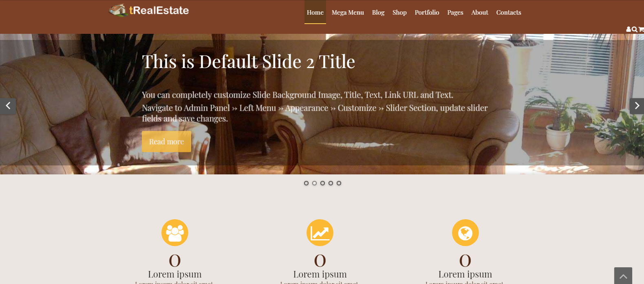Select the second slider dot
The height and width of the screenshot is (284, 644).
[314, 183]
